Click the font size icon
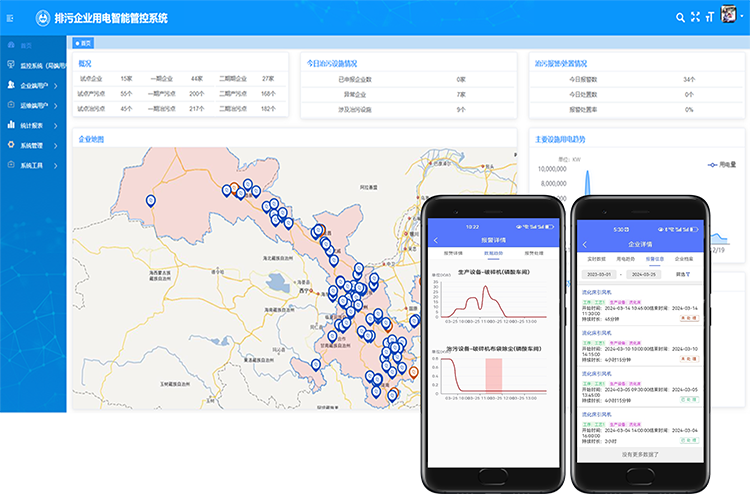 pos(711,17)
